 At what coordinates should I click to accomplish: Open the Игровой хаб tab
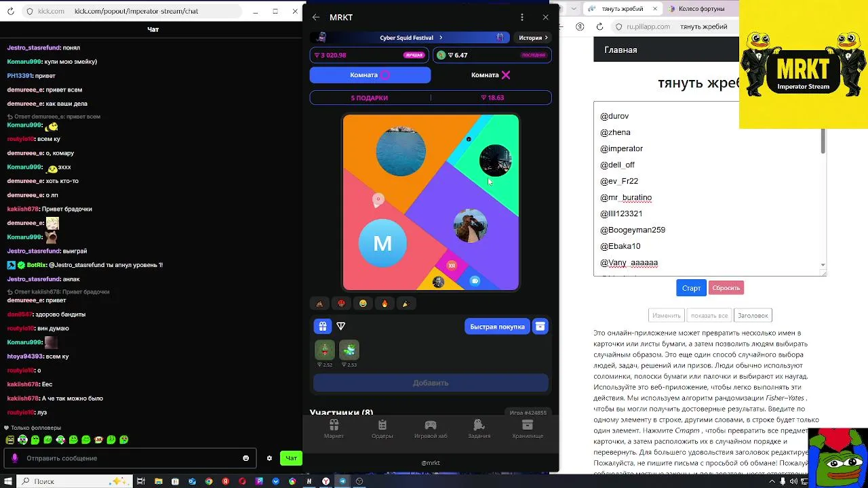click(431, 429)
